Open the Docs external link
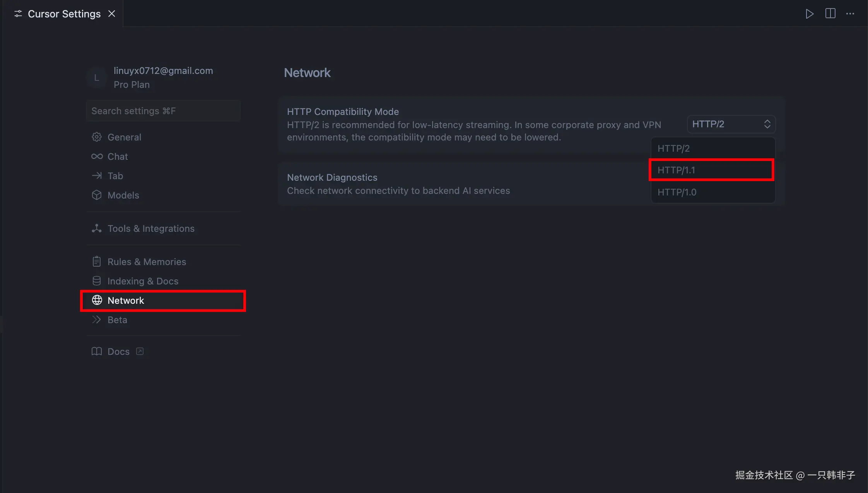Image resolution: width=868 pixels, height=493 pixels. [118, 351]
